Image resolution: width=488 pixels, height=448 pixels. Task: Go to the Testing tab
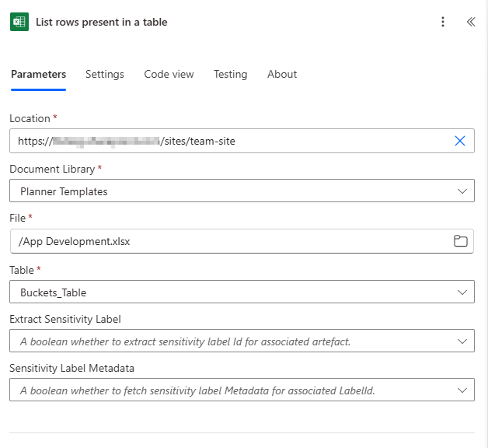pyautogui.click(x=230, y=75)
